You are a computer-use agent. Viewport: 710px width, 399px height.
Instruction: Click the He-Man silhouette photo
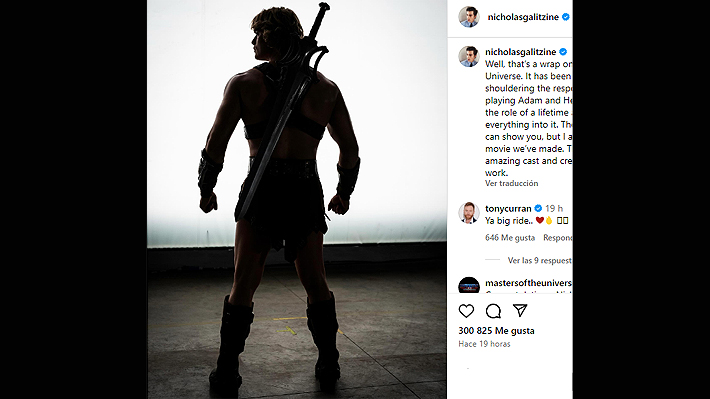(297, 199)
